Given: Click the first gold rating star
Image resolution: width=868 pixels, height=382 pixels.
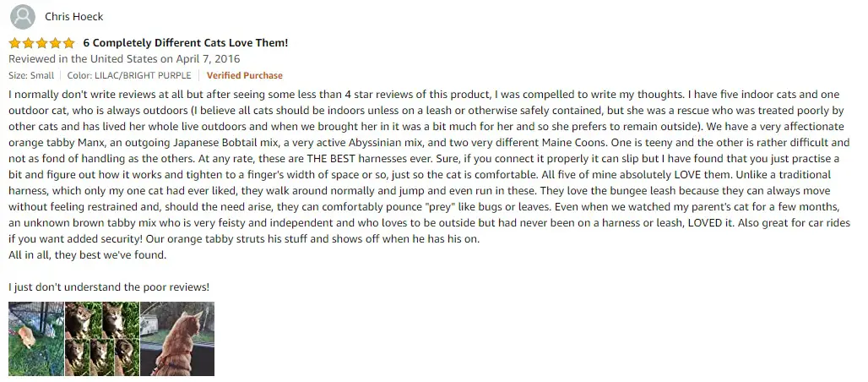Looking at the screenshot, I should 14,43.
